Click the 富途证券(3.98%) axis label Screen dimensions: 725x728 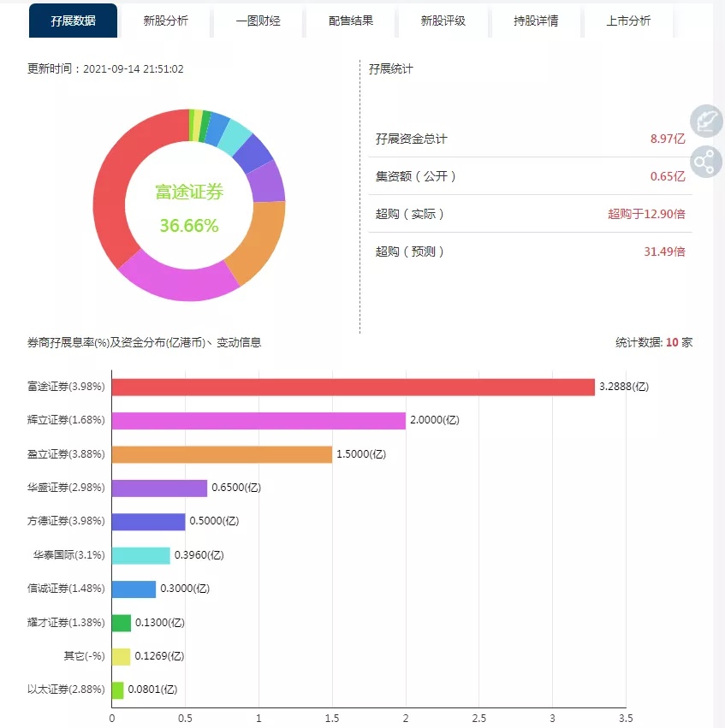(x=66, y=387)
